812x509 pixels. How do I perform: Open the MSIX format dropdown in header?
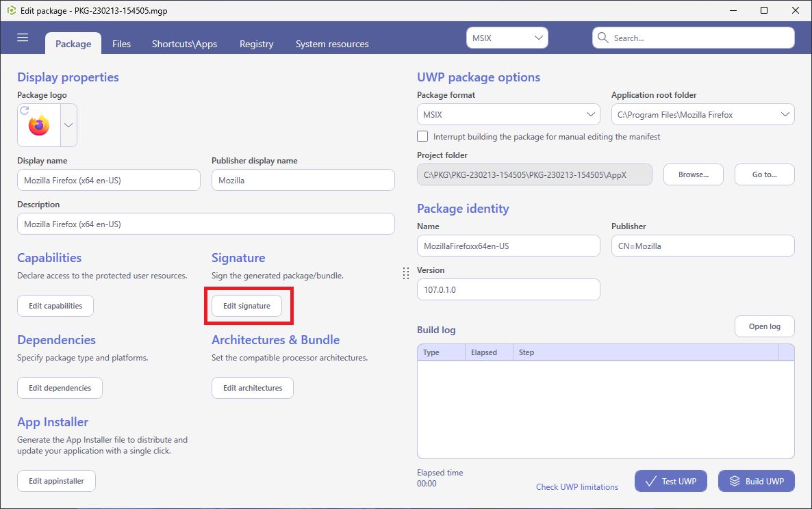[x=507, y=38]
